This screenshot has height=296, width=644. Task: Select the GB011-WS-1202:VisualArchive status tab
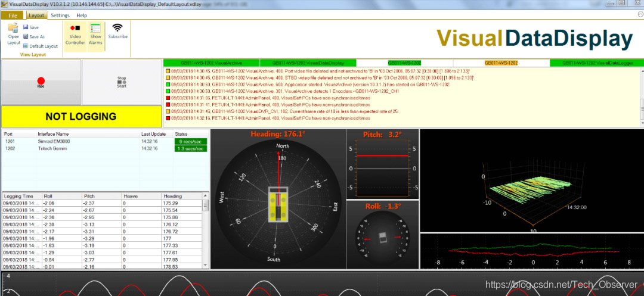212,63
